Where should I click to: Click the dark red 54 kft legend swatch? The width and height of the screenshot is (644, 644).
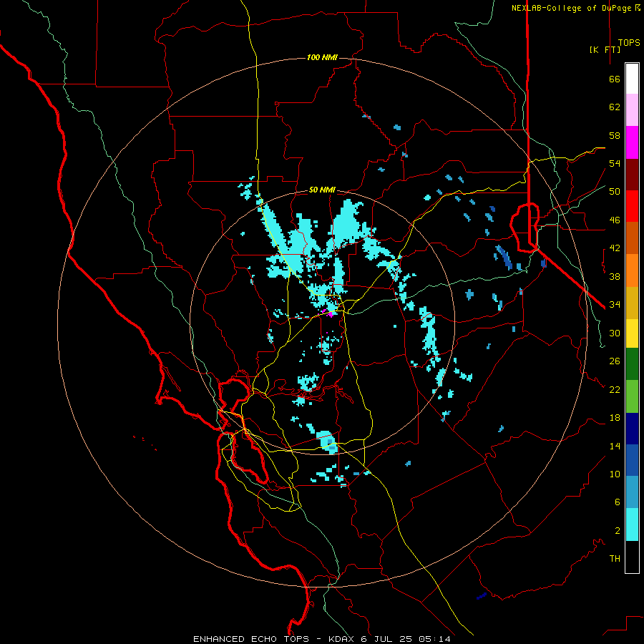[632, 175]
